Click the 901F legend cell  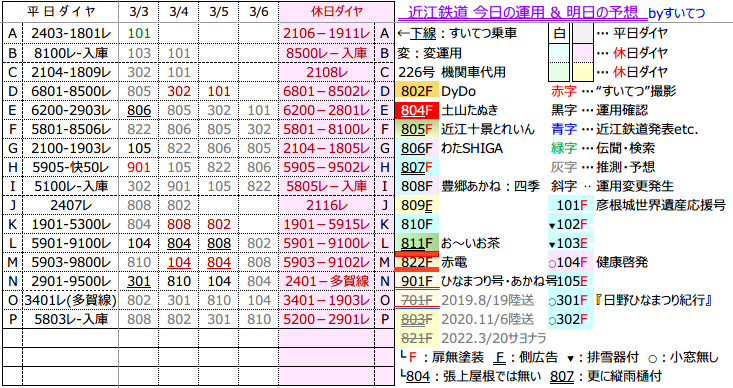(x=417, y=281)
